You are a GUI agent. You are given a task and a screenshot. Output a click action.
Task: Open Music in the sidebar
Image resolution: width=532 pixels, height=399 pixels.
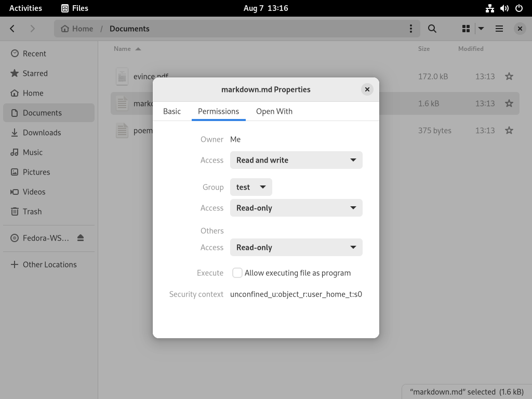[x=49, y=152]
